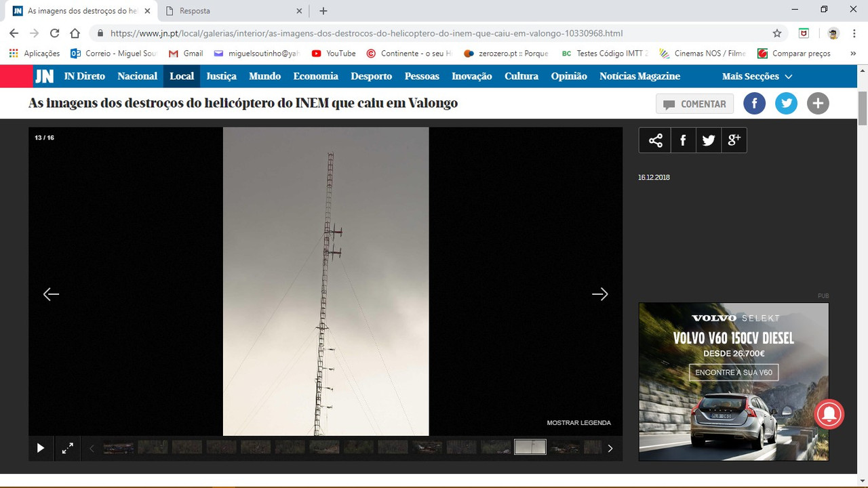The width and height of the screenshot is (868, 488).
Task: Open the Opinião section
Action: click(x=569, y=77)
